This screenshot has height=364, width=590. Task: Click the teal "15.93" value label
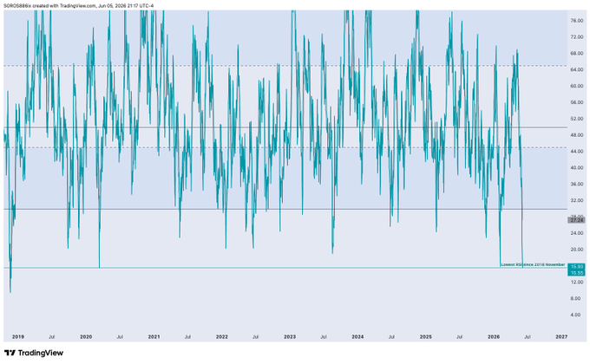pyautogui.click(x=576, y=267)
